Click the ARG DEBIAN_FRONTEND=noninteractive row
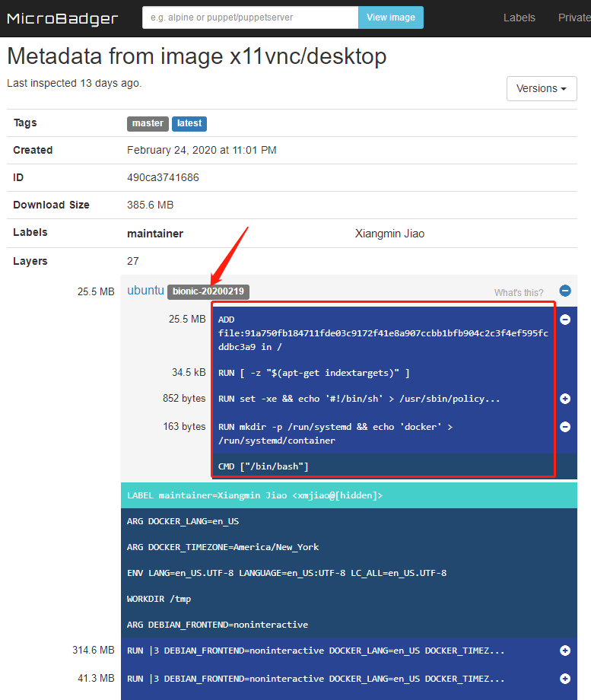591x700 pixels. tap(348, 625)
